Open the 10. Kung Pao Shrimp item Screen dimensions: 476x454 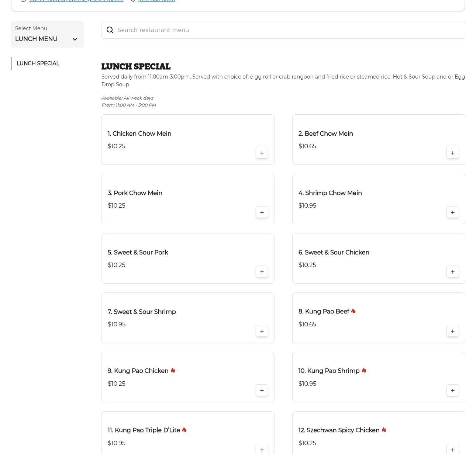coord(379,377)
